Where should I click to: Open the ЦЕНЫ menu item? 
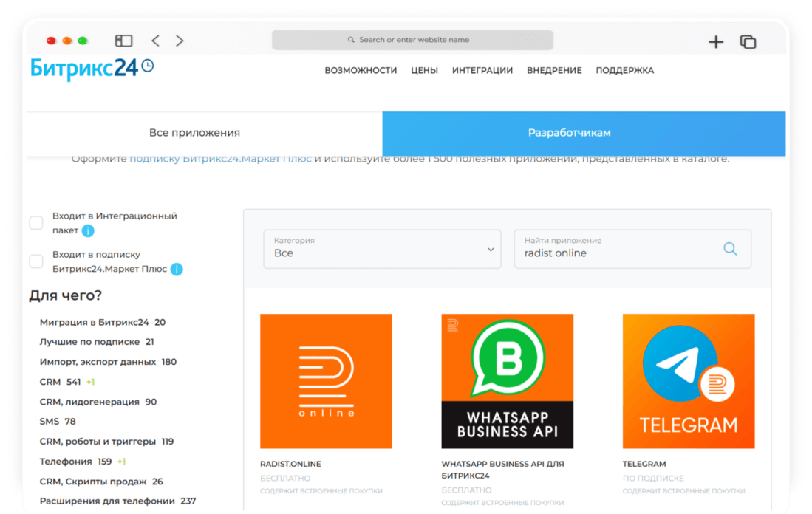tap(425, 70)
